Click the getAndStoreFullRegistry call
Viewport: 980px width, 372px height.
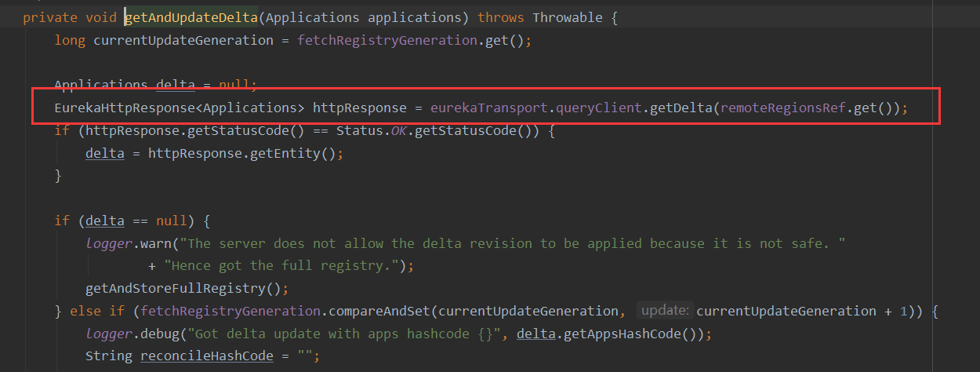[176, 289]
